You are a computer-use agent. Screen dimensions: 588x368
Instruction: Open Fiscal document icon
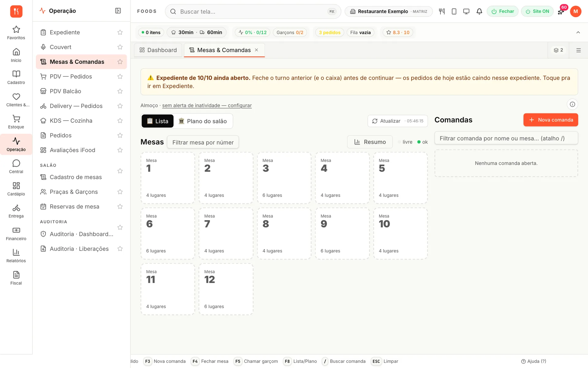[16, 278]
